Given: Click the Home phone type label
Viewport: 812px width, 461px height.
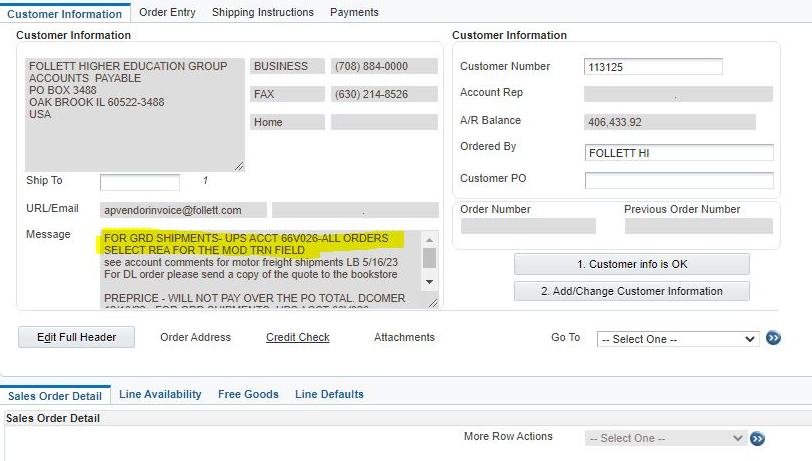Looking at the screenshot, I should [x=287, y=122].
